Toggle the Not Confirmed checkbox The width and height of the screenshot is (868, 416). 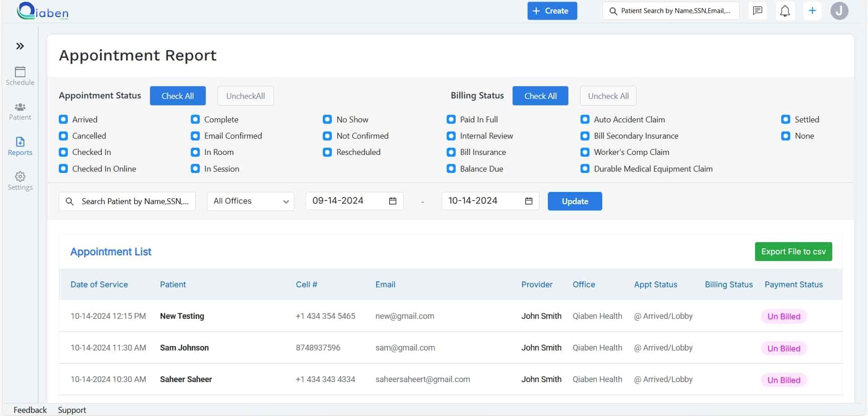327,136
